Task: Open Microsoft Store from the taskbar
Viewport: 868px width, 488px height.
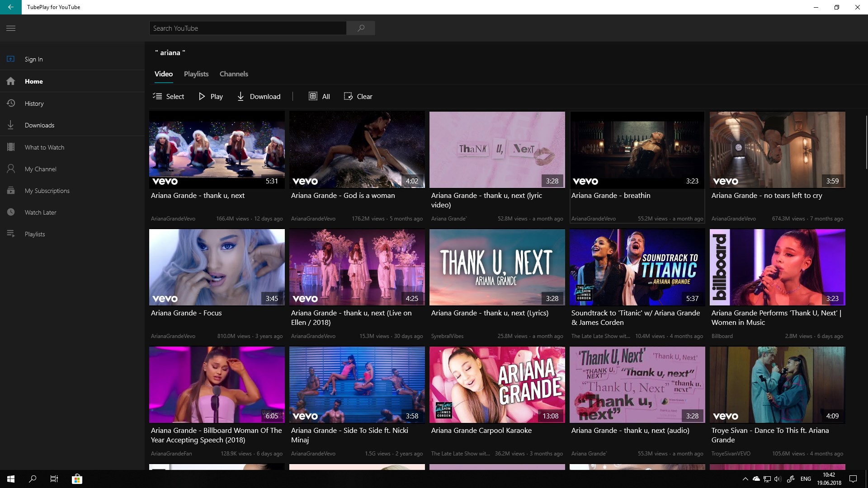Action: pos(77,479)
